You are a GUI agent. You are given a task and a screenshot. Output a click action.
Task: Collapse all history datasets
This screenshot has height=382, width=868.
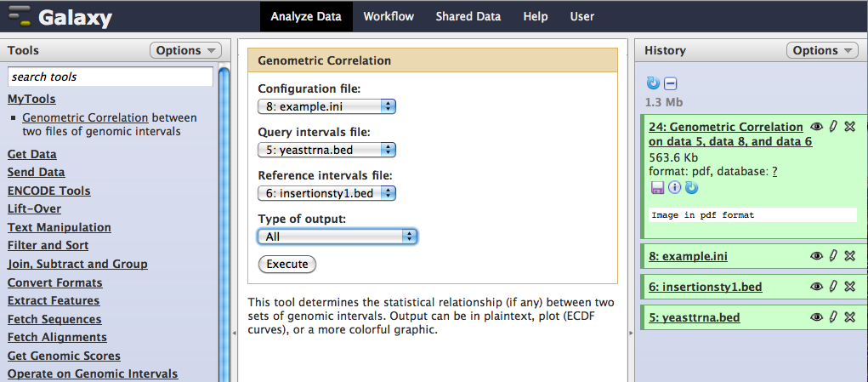(x=671, y=83)
